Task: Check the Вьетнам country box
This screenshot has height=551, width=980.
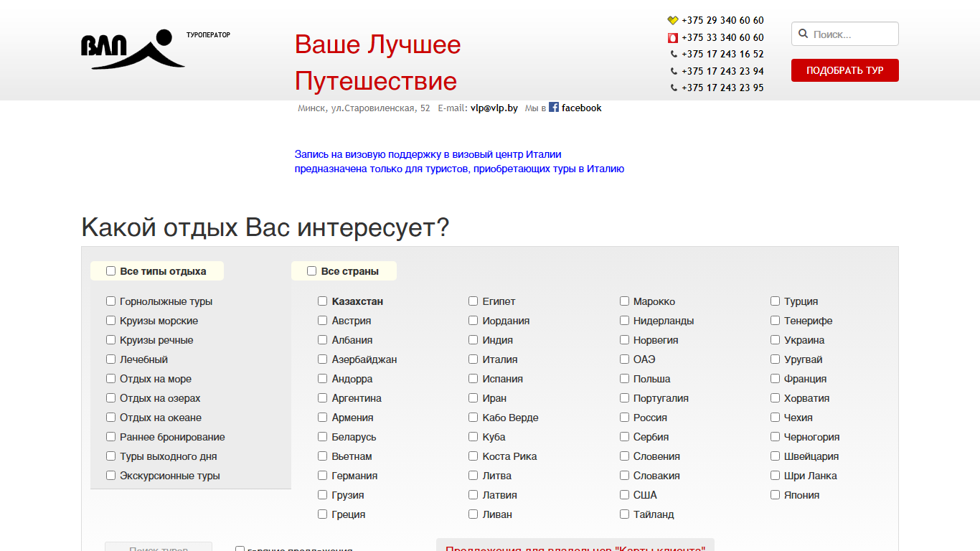Action: 323,456
